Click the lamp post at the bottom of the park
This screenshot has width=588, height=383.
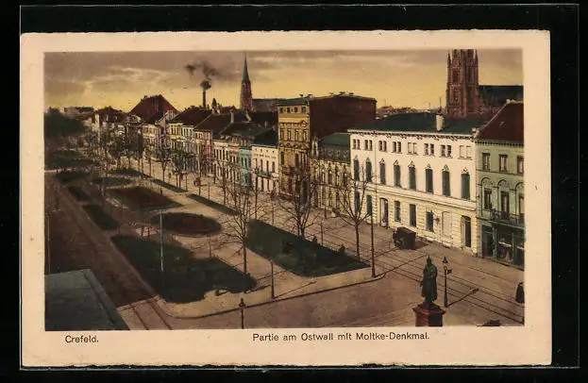click(242, 313)
